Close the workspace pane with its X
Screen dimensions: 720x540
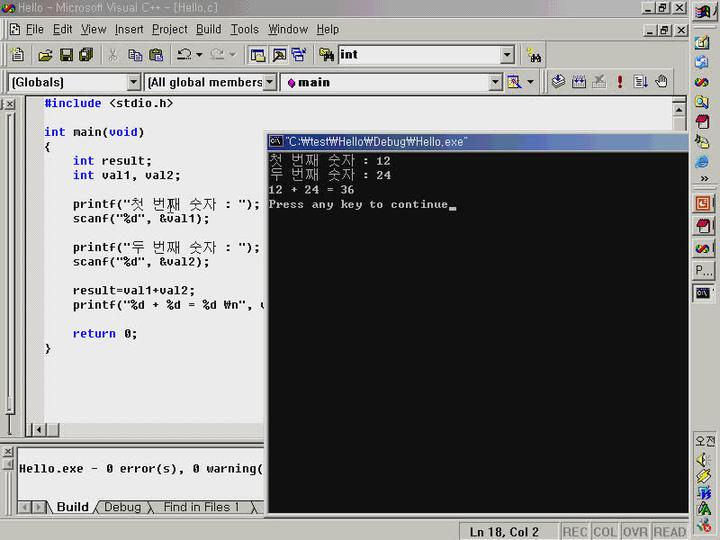pos(10,104)
